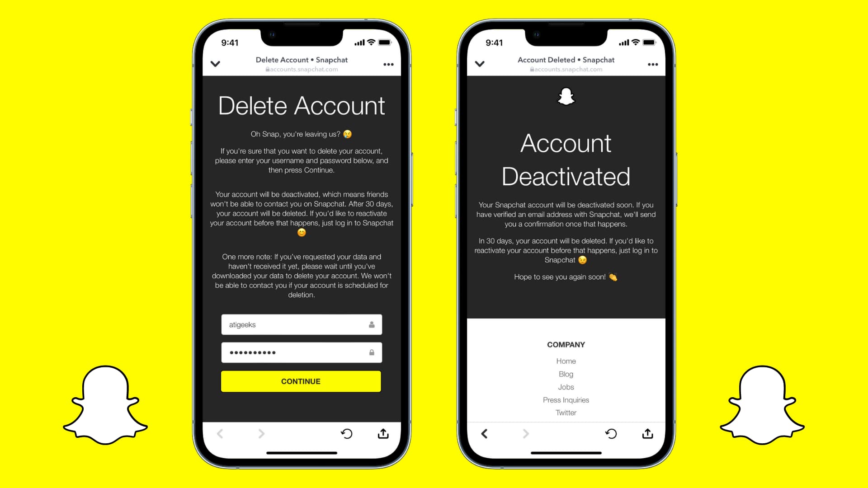Click the back arrow navigation icon
This screenshot has height=488, width=868.
485,434
